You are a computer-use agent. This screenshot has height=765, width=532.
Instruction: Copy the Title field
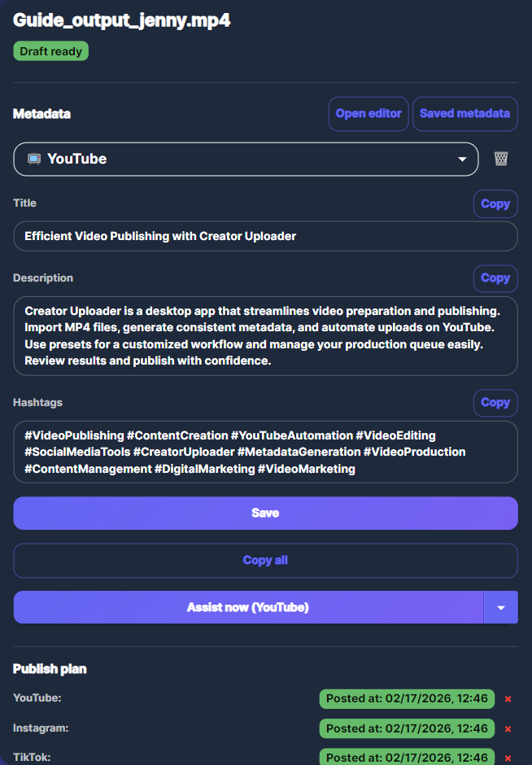(x=495, y=203)
